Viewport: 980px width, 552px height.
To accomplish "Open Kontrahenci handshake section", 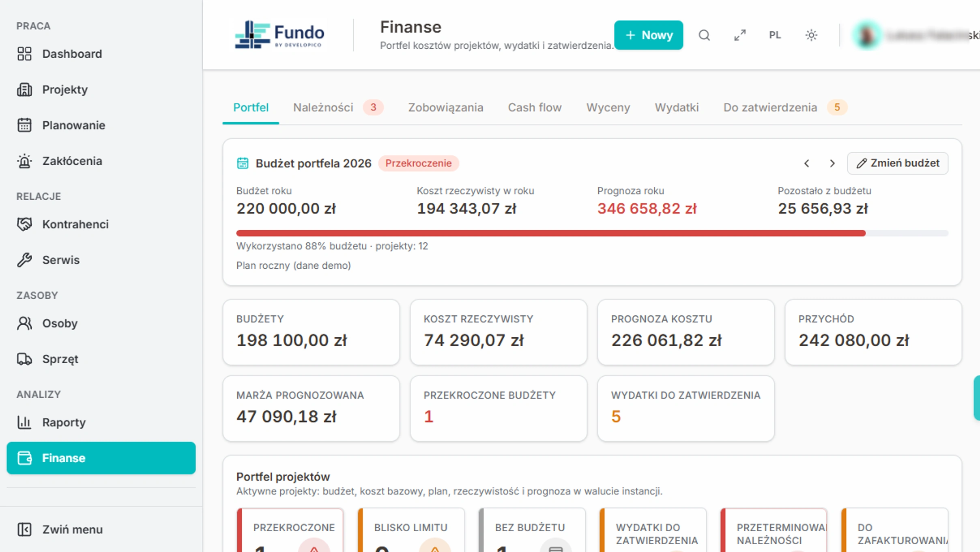I will click(x=101, y=224).
